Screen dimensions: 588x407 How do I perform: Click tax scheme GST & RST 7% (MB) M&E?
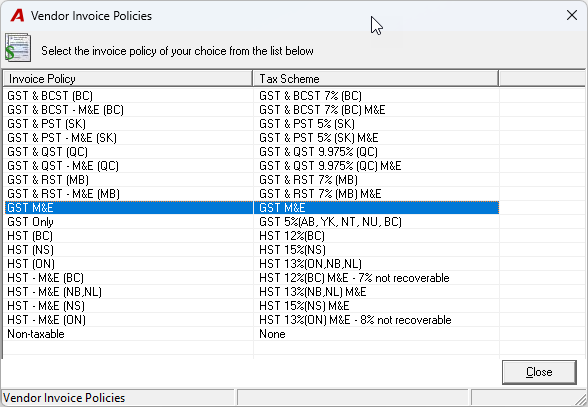pyautogui.click(x=320, y=194)
